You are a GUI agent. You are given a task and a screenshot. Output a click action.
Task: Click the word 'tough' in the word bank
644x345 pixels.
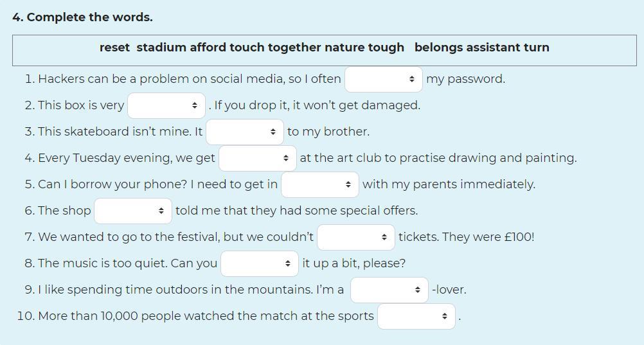tap(386, 48)
